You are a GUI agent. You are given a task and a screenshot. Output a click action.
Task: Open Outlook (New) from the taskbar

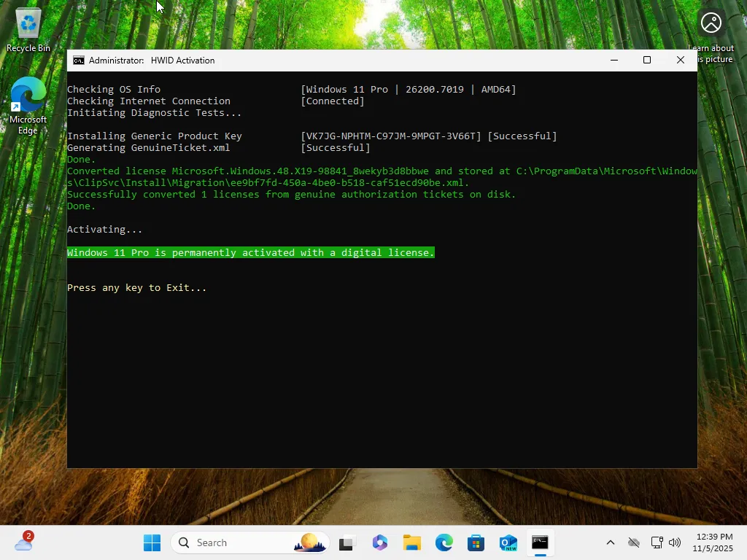coord(507,542)
